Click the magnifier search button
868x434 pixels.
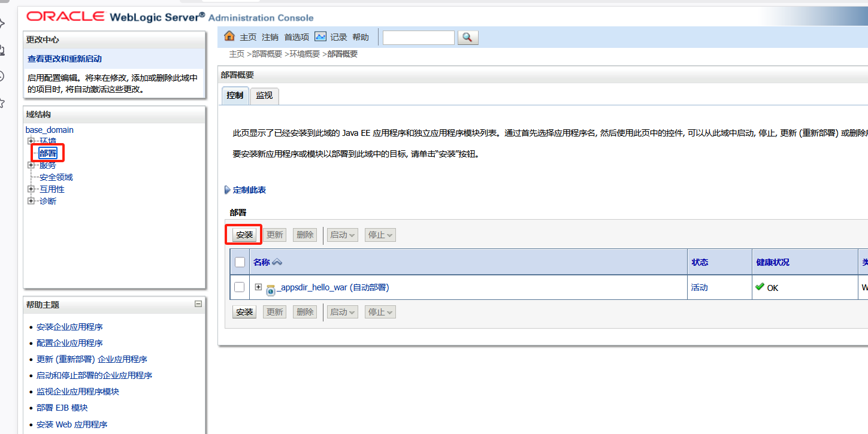(468, 38)
